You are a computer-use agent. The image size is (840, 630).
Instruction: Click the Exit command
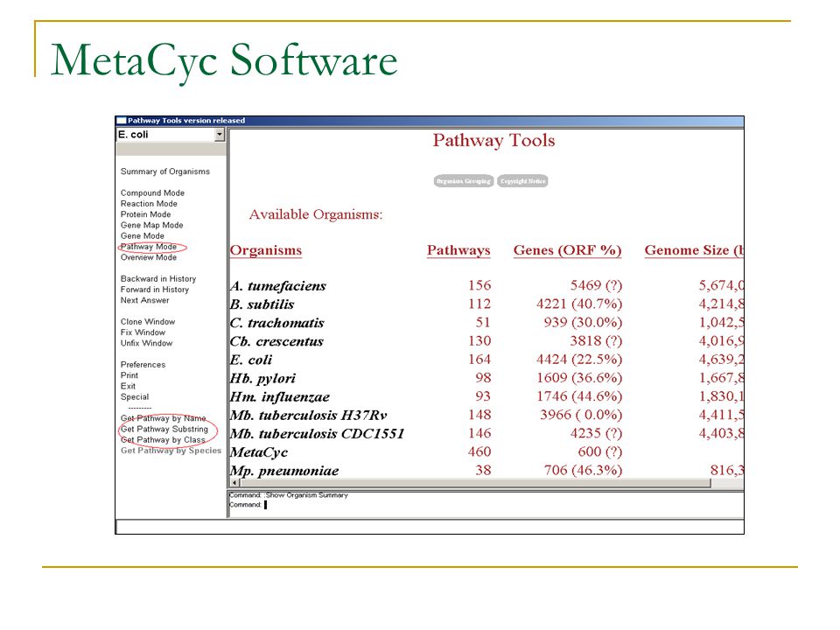point(128,386)
